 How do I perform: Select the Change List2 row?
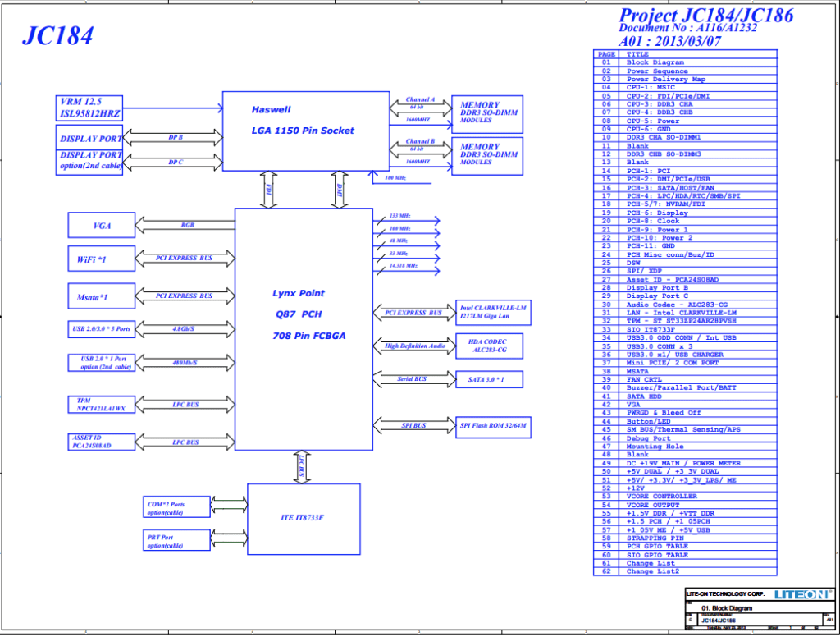point(685,571)
